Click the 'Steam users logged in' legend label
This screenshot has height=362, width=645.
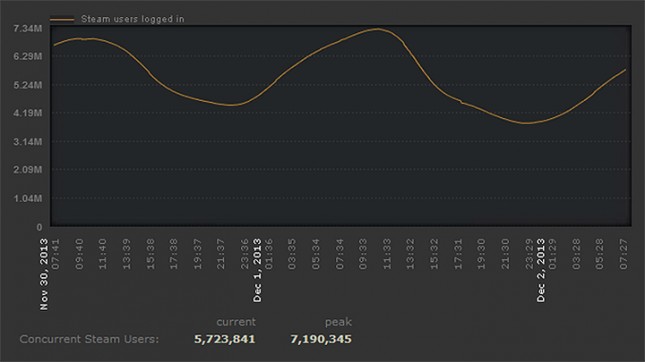(132, 19)
